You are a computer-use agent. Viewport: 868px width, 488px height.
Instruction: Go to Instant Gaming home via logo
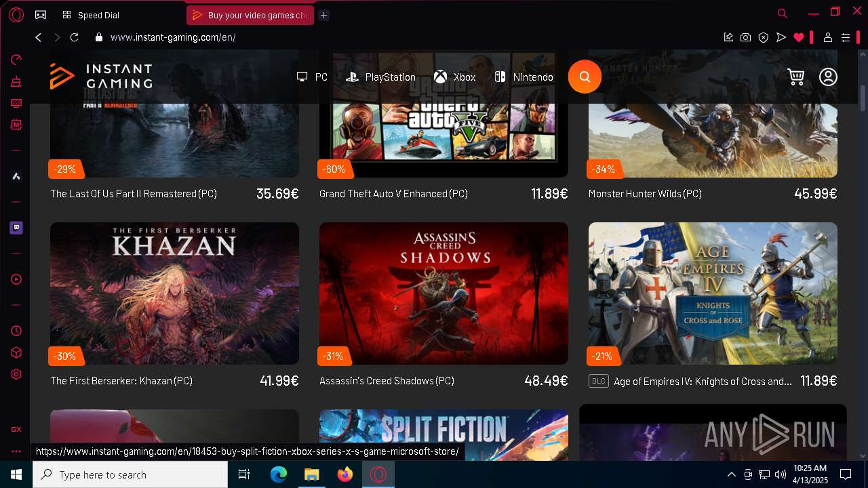tap(101, 77)
